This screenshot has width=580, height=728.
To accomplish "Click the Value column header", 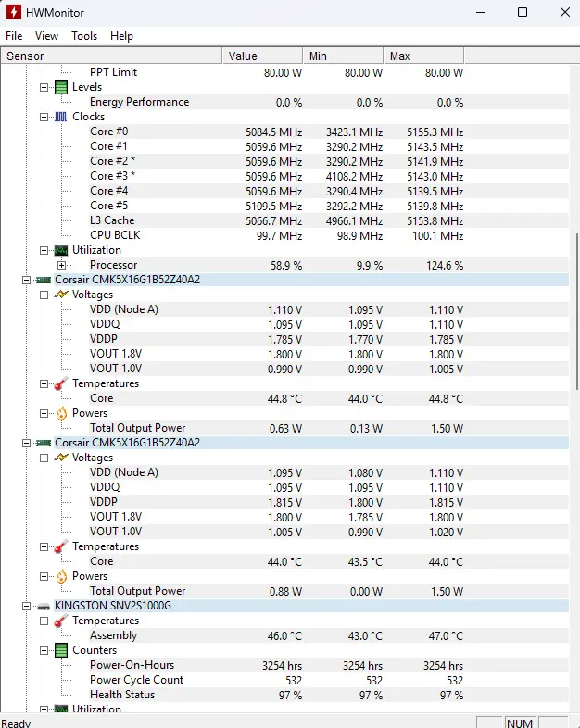I will tap(262, 56).
